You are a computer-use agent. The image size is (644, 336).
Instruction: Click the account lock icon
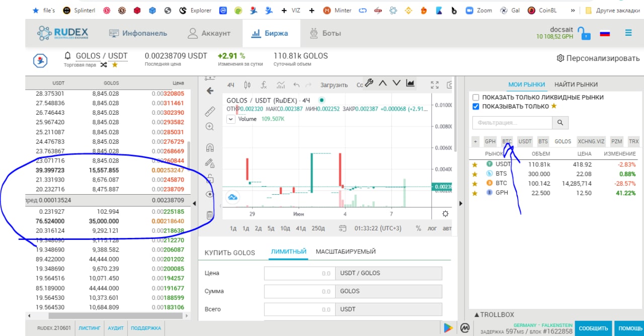pyautogui.click(x=584, y=34)
